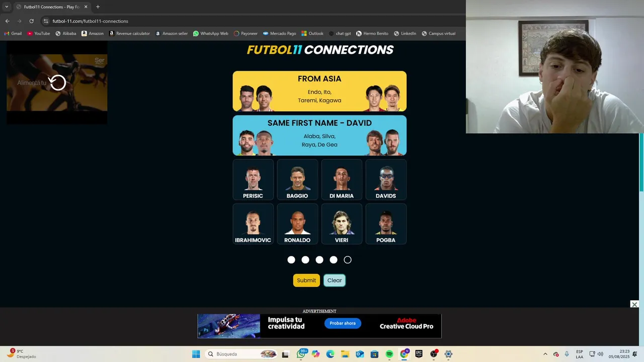Select the Baggio player card
This screenshot has height=362, width=644.
click(297, 179)
